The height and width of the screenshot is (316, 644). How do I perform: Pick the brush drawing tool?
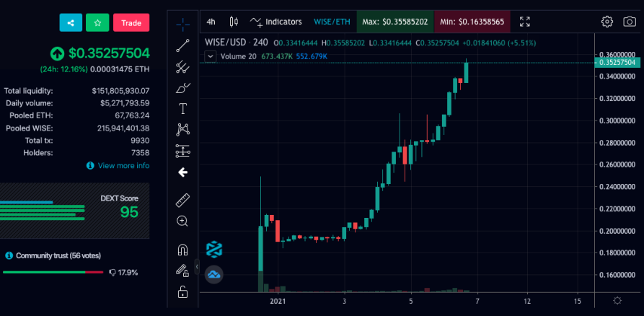click(x=182, y=88)
